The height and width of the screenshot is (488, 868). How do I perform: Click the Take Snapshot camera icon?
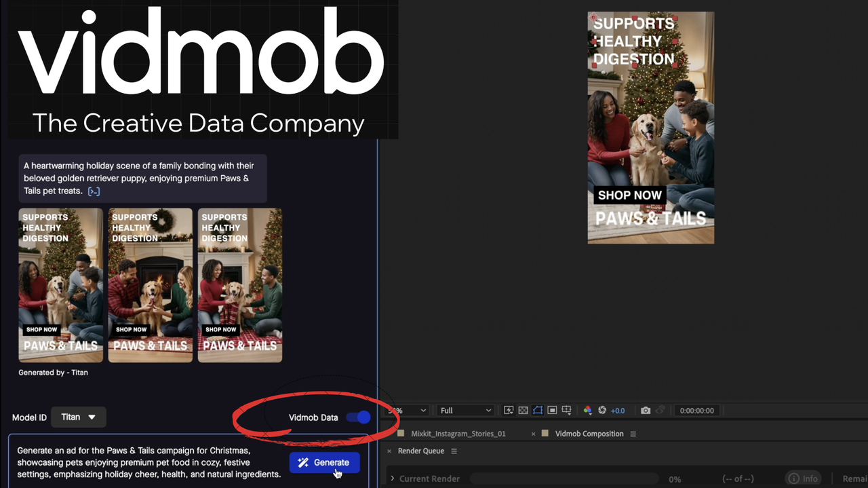(645, 410)
